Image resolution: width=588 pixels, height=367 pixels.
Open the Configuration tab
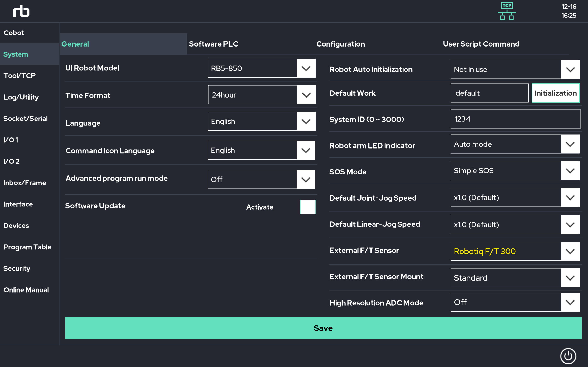tap(340, 44)
